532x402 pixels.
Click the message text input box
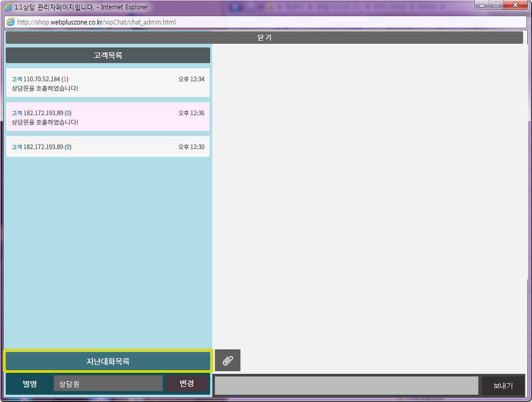346,386
